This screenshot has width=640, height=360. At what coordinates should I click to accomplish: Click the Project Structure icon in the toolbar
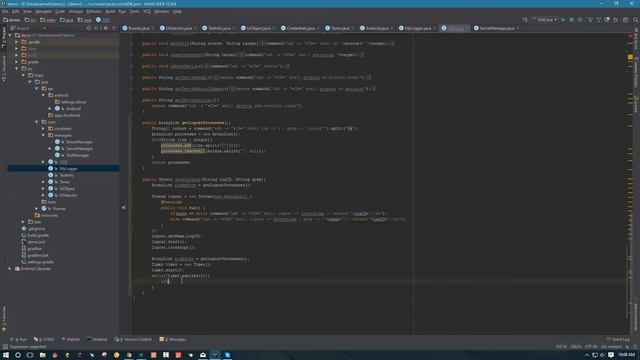coord(625,20)
